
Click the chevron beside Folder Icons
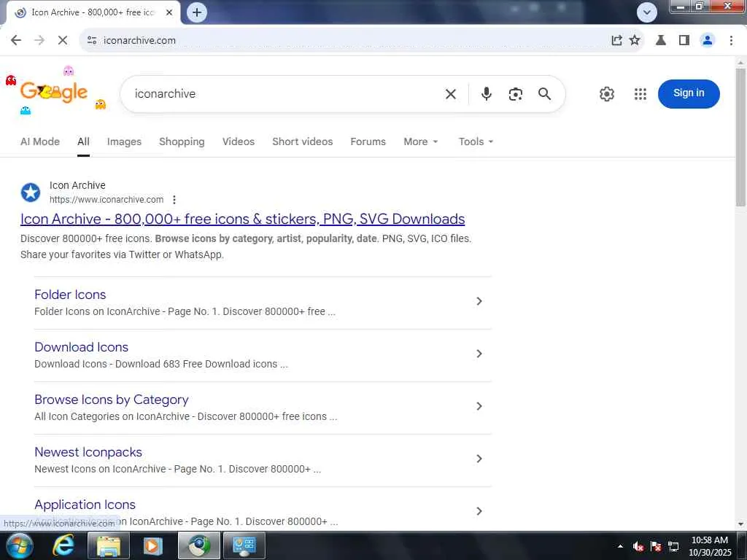pos(479,301)
